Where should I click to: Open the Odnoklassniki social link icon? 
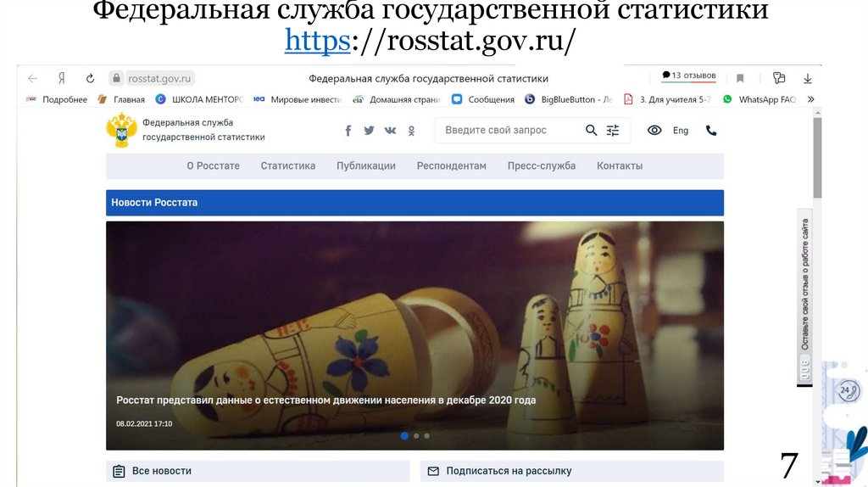411,131
